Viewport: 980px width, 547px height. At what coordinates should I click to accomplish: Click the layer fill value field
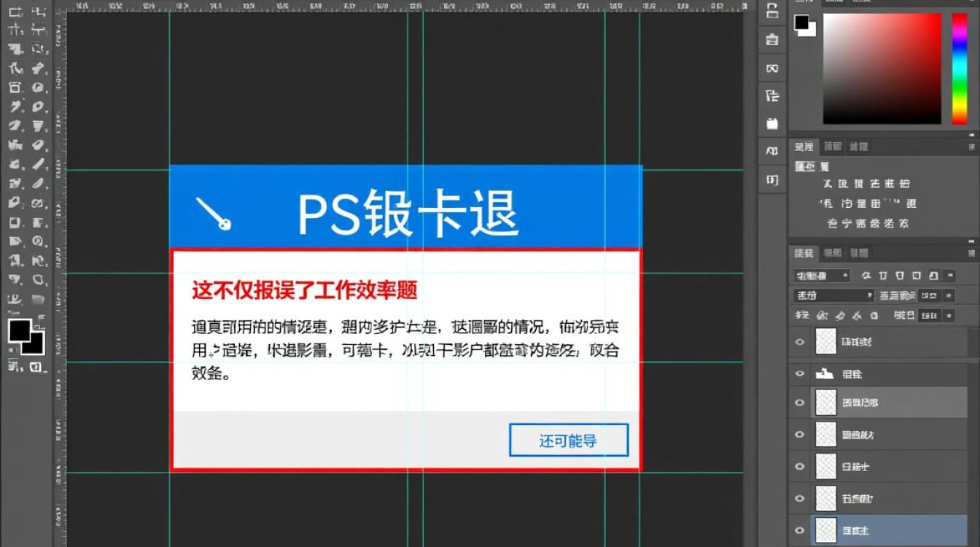click(928, 315)
